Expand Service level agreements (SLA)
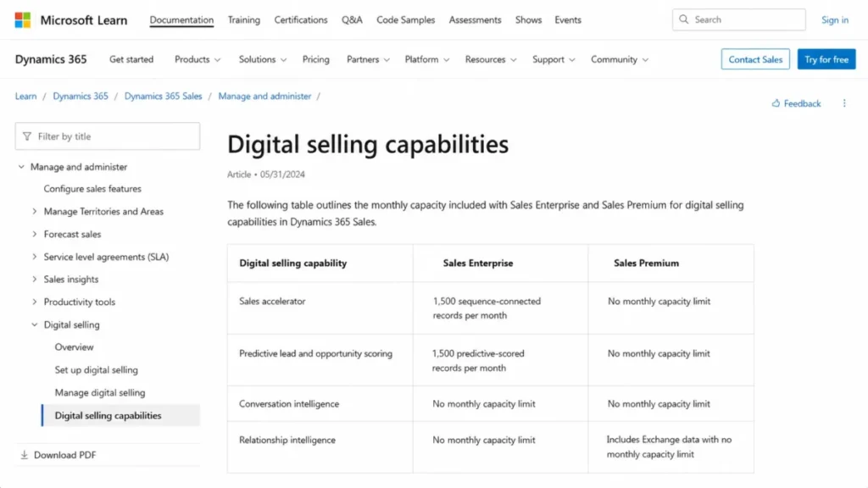 tap(34, 257)
